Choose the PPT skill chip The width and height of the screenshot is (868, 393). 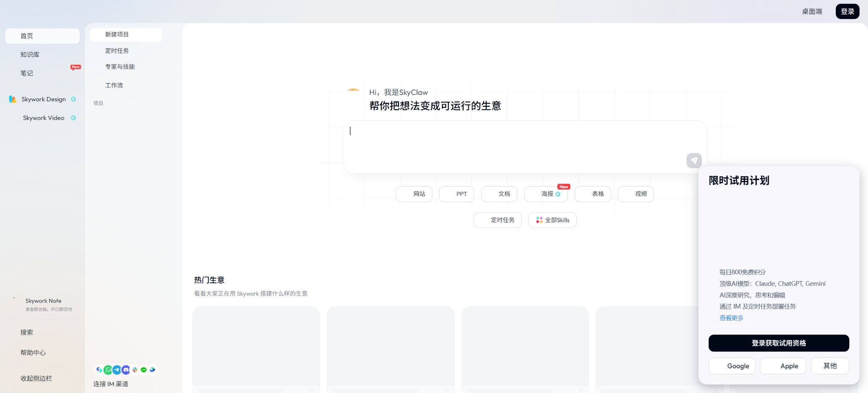(456, 194)
